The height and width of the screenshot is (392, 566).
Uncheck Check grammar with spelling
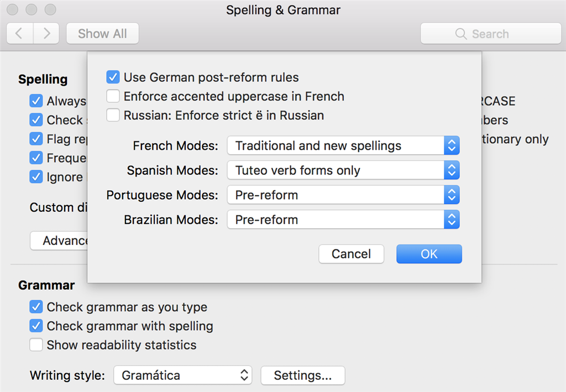click(36, 326)
